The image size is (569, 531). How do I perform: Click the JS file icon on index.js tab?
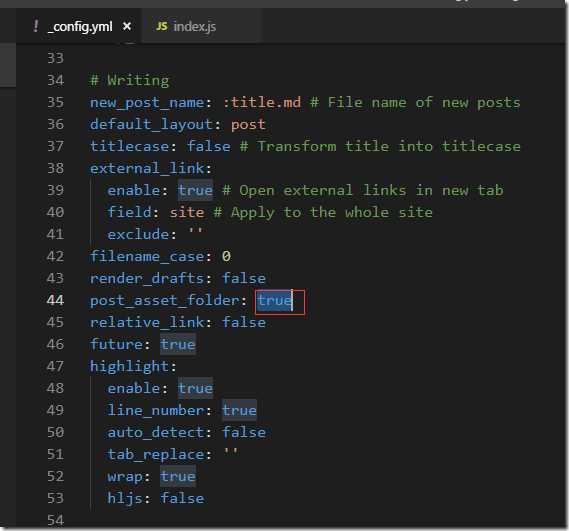pyautogui.click(x=162, y=26)
